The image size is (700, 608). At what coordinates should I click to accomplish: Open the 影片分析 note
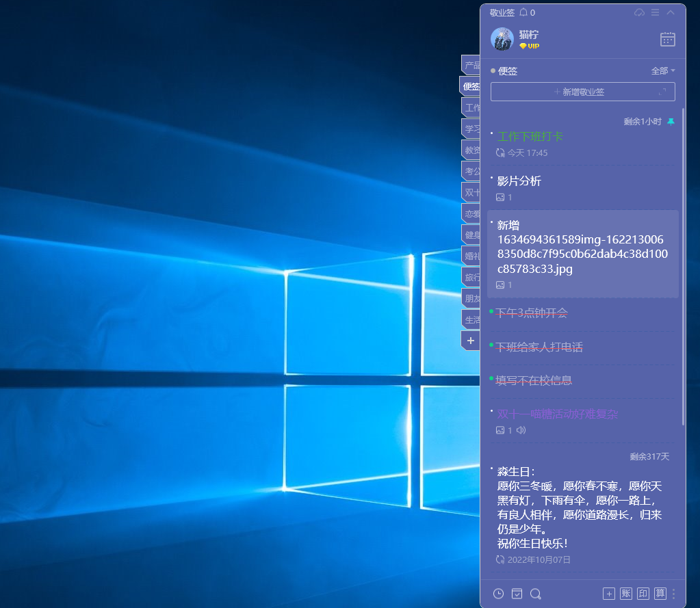pyautogui.click(x=519, y=181)
